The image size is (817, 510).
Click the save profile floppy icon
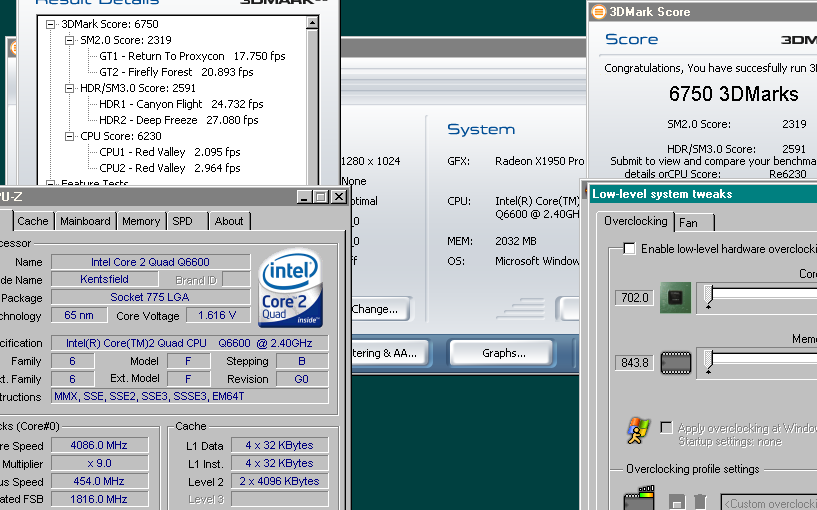[x=676, y=502]
